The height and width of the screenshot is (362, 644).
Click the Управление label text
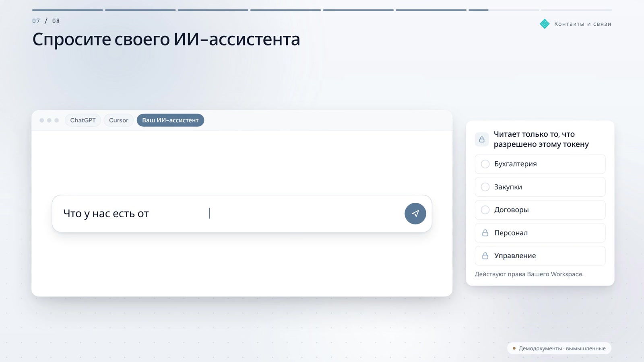pos(515,256)
